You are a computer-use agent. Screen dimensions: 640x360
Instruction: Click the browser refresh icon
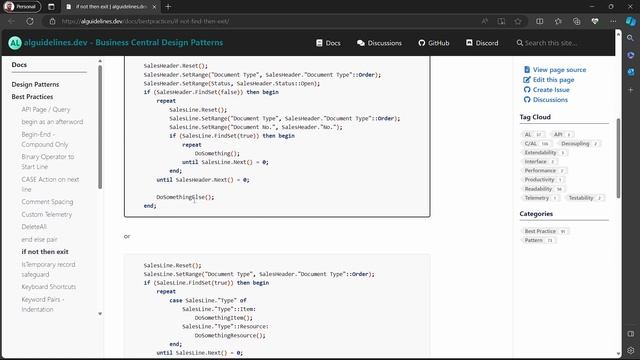pos(30,21)
